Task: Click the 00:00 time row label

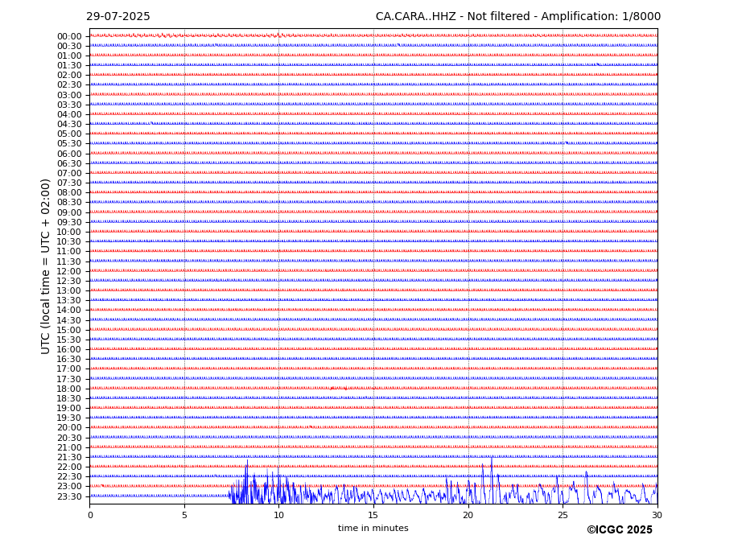Action: coord(69,37)
